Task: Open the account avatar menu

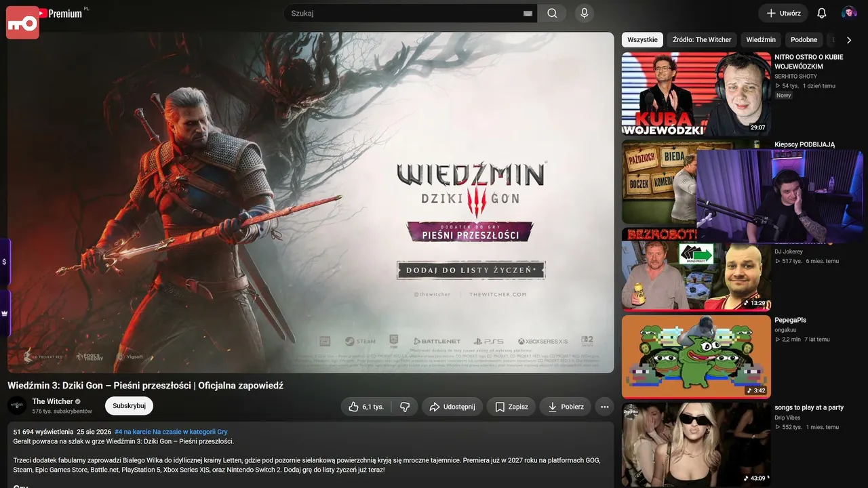Action: (x=849, y=14)
